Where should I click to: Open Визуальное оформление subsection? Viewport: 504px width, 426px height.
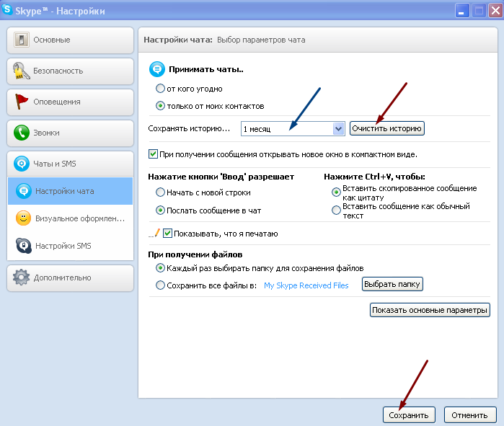70,218
